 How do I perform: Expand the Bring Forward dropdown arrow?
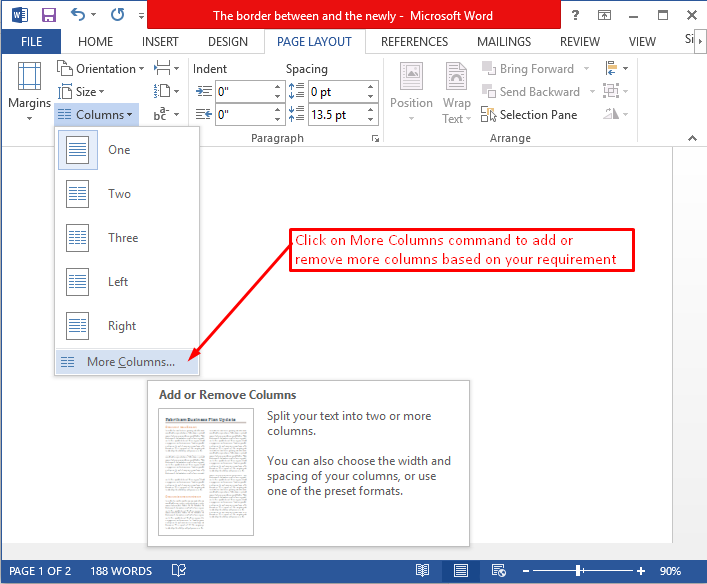[x=586, y=69]
